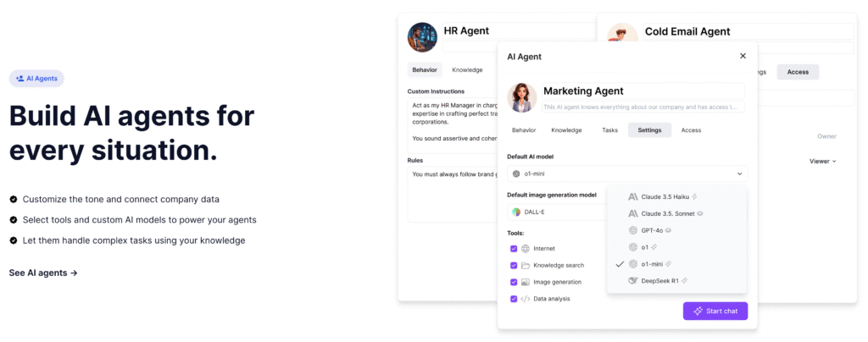Click the Marketing Agent avatar
Screen dimensions: 868x342
tap(522, 97)
